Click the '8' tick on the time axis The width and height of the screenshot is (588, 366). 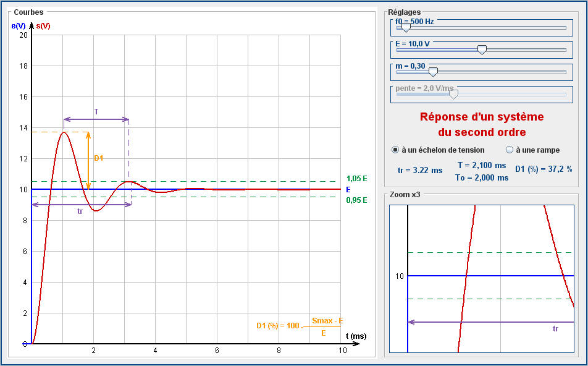279,351
